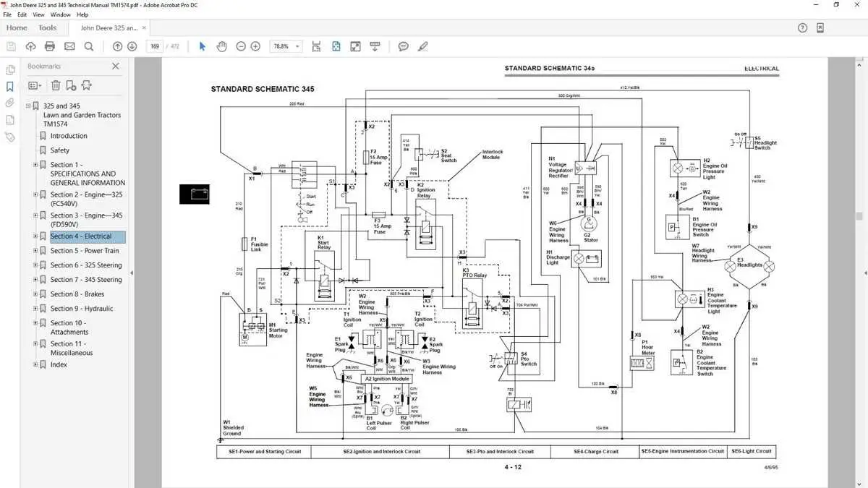Click the vertical document scrollbar
This screenshot has width=868, height=488.
(x=859, y=216)
